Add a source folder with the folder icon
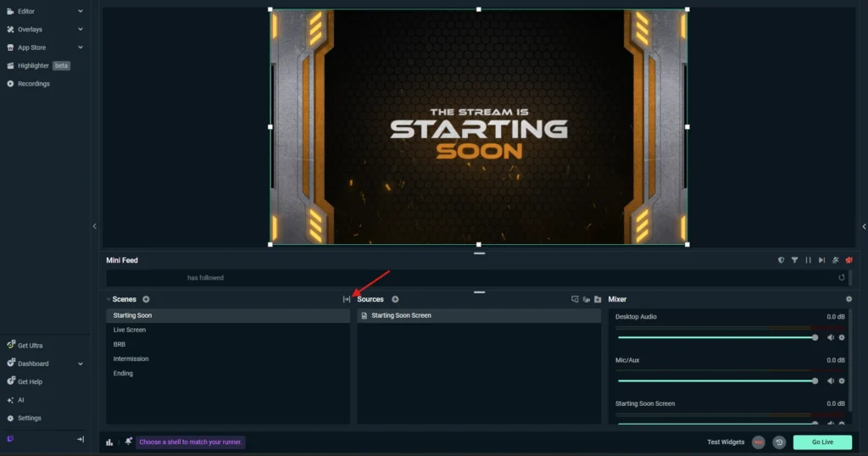 [598, 299]
